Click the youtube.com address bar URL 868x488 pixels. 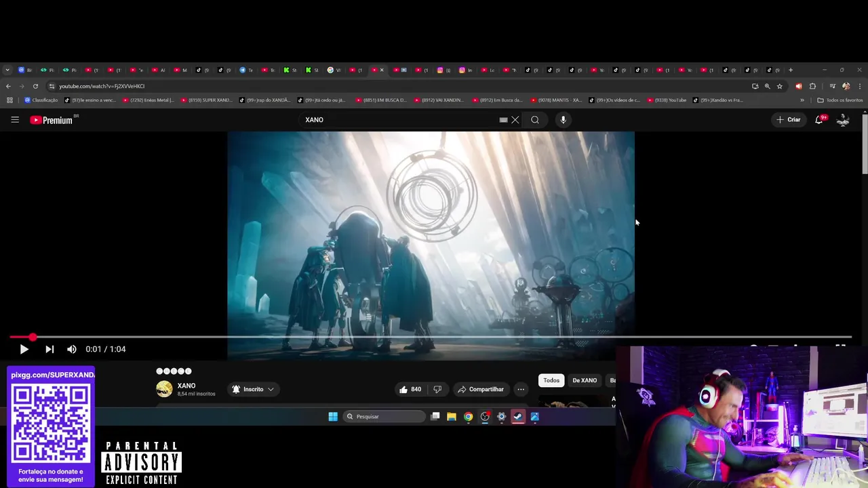point(102,86)
